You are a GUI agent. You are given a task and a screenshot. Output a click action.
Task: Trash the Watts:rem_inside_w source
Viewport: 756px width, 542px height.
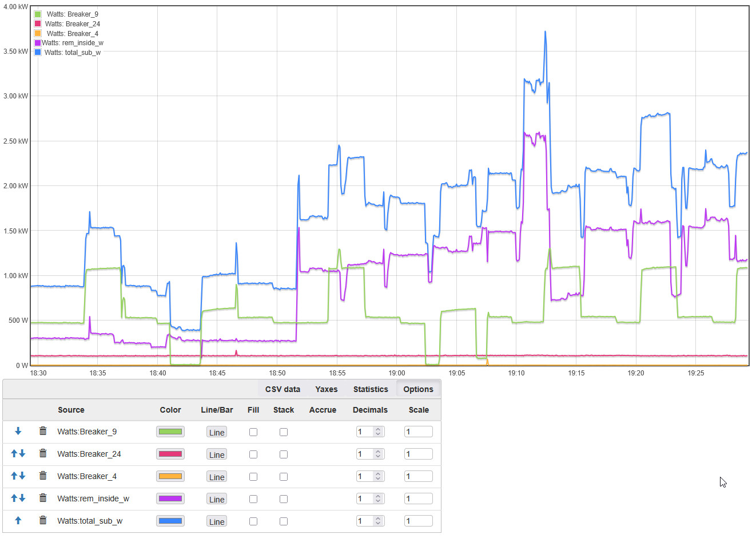(43, 498)
